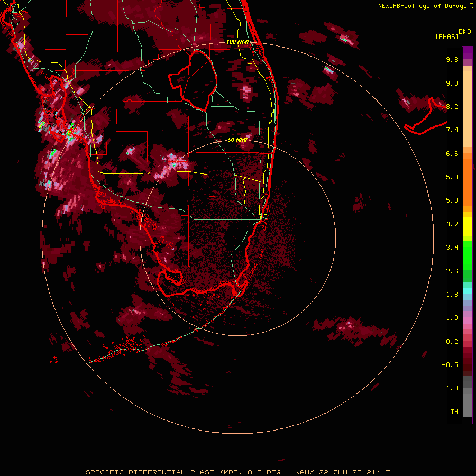This screenshot has height=476, width=476.
Task: Select the 5.0 legend value
Action: pos(452,200)
